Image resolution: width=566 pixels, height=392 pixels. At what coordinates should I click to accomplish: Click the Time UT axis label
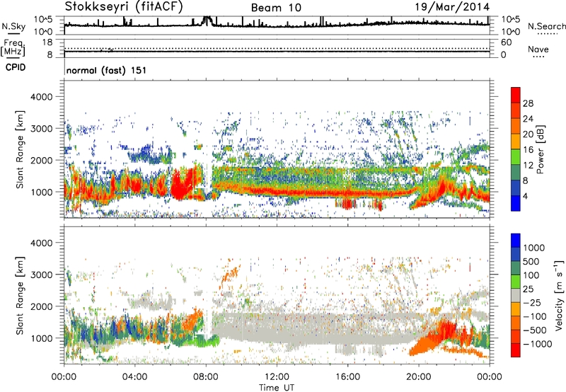(277, 388)
